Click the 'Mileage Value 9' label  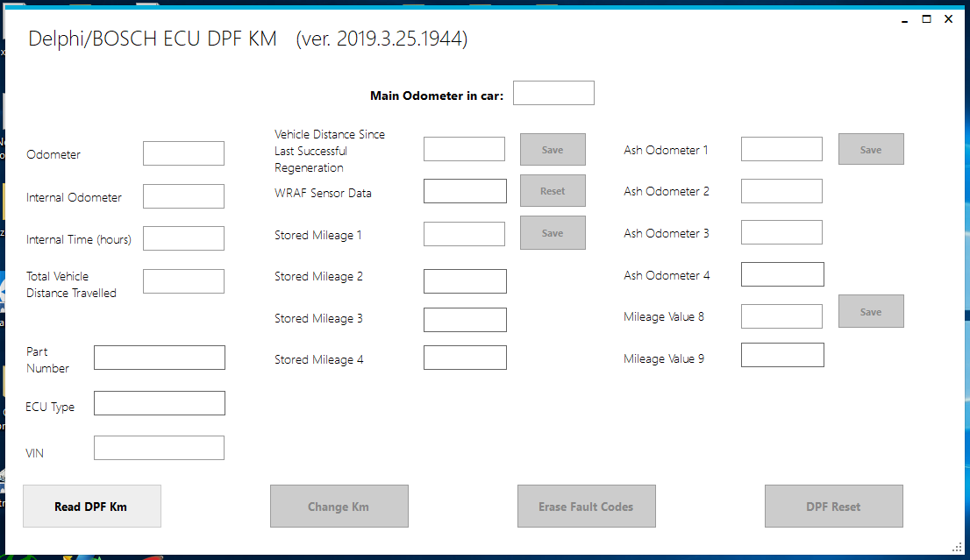pos(664,358)
